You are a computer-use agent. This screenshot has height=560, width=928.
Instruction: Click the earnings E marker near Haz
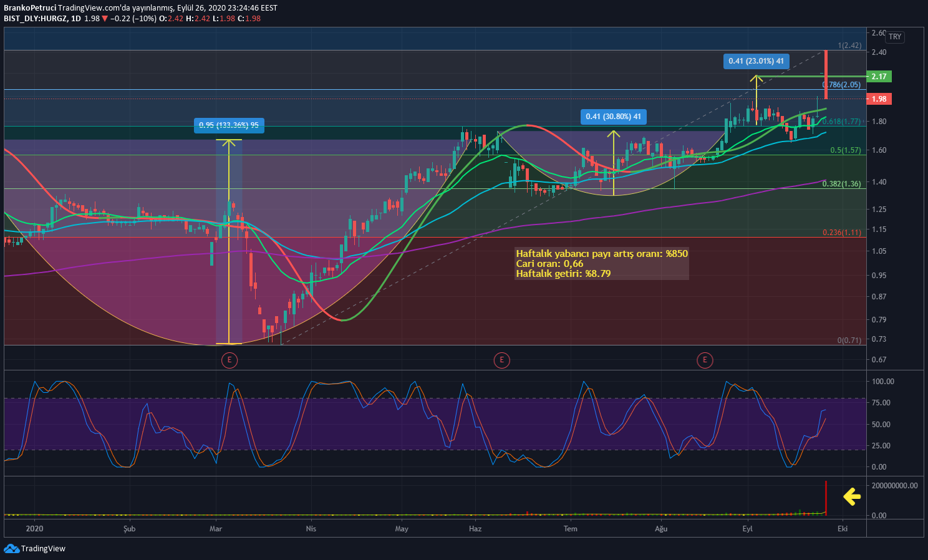(x=501, y=360)
